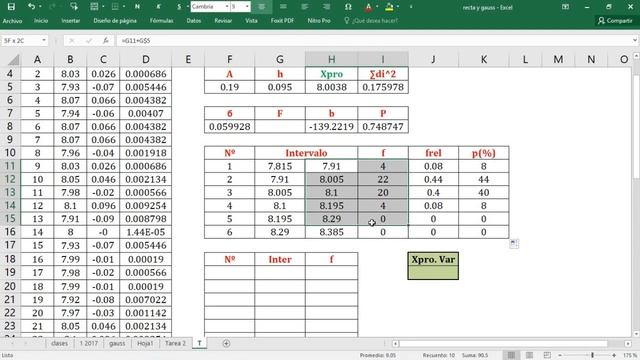Switch to the 1 2017 sheet tab

tap(89, 343)
